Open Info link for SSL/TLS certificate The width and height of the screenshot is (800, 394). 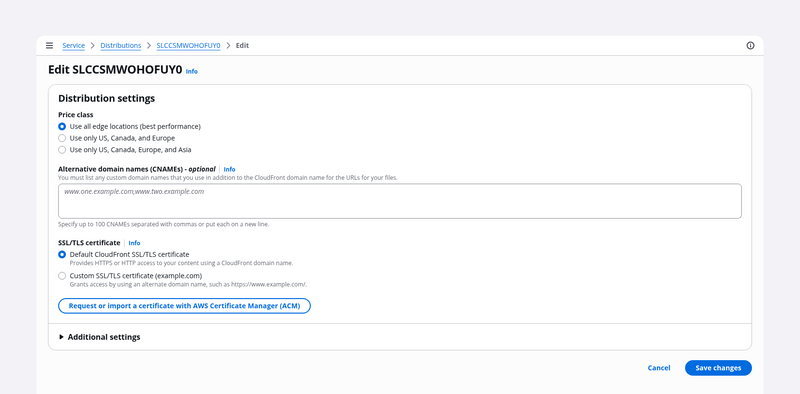[134, 243]
